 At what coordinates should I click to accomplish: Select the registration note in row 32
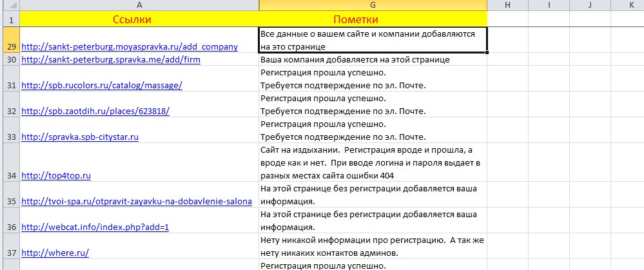(373, 104)
